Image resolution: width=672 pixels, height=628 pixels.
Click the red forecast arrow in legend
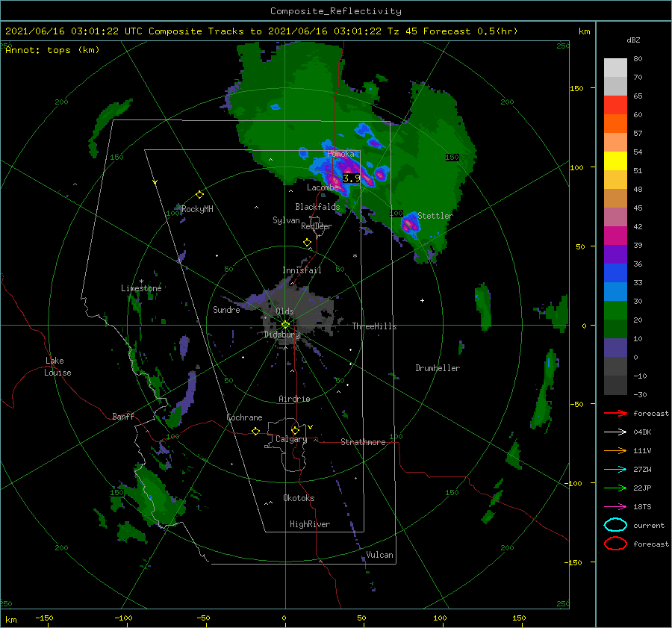click(615, 413)
